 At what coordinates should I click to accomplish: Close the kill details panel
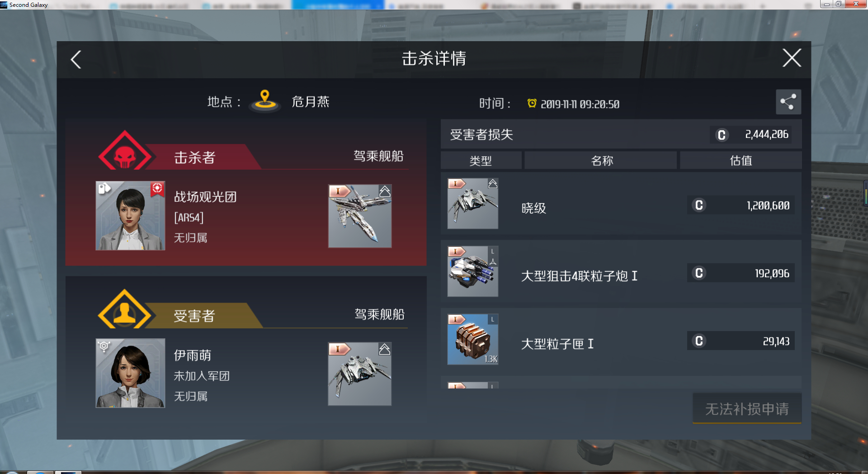pos(792,58)
